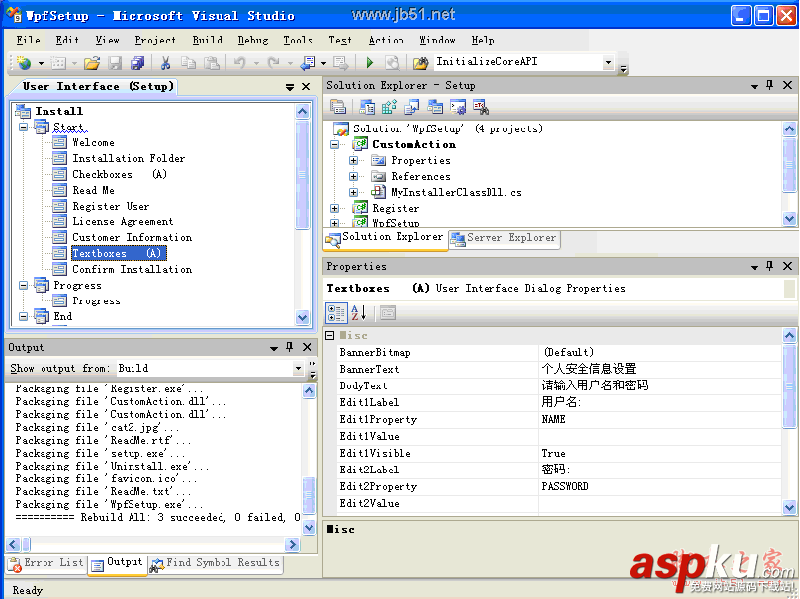Open the Tools menu
Viewport: 800px width, 599px height.
[298, 40]
